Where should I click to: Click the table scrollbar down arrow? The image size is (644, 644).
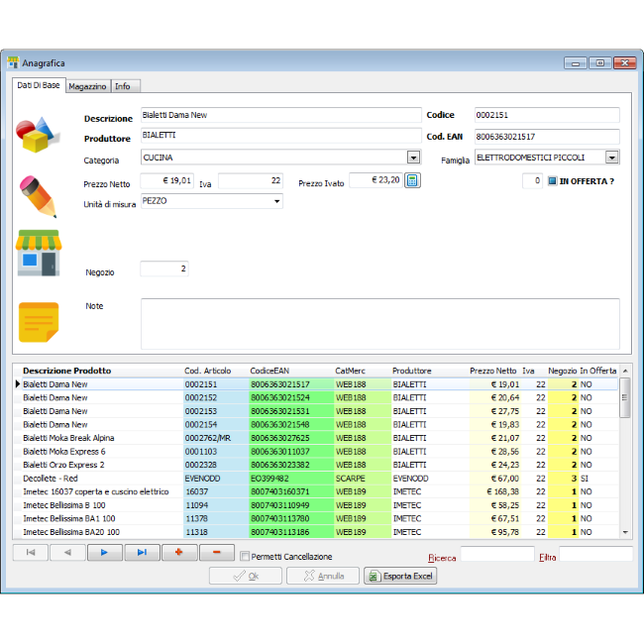(x=625, y=532)
